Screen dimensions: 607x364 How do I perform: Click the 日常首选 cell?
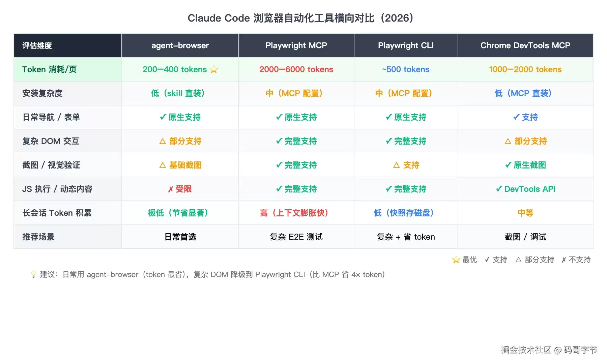click(x=180, y=237)
